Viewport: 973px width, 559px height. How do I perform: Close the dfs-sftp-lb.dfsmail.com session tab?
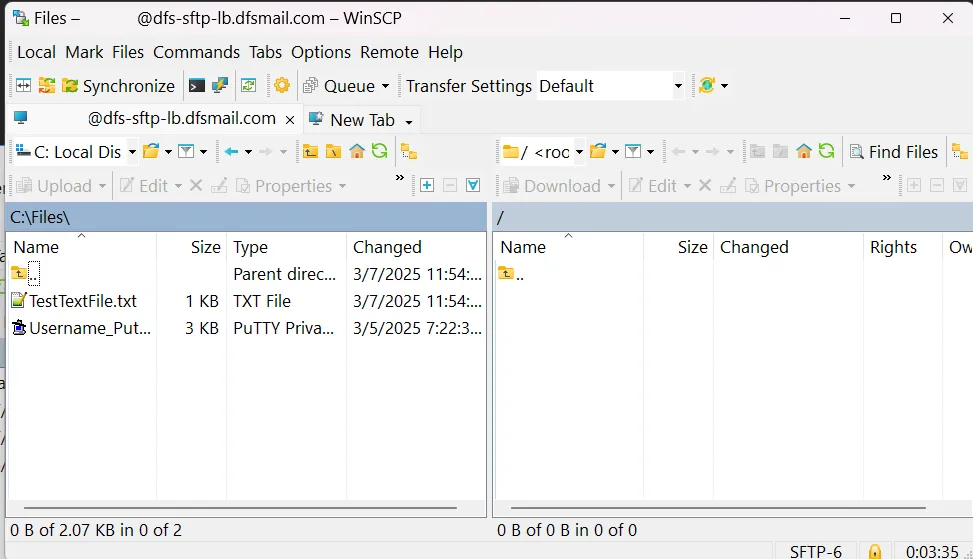290,120
